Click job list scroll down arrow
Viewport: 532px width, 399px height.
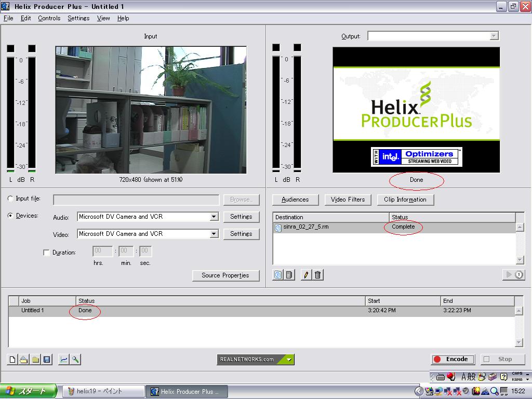[x=519, y=343]
